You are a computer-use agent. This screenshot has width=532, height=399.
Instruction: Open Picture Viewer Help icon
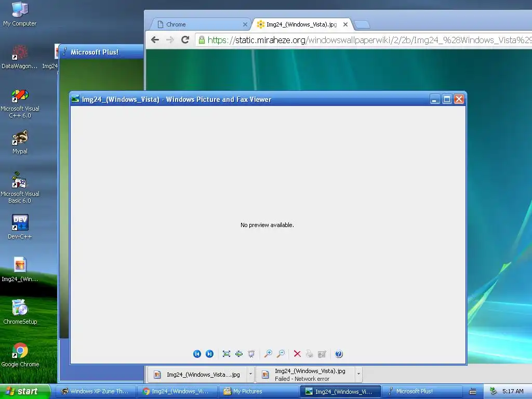coord(339,354)
